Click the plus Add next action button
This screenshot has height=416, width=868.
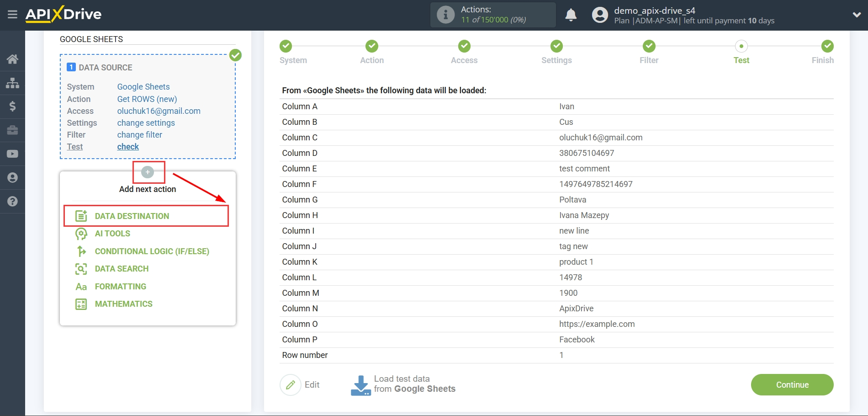pos(148,172)
